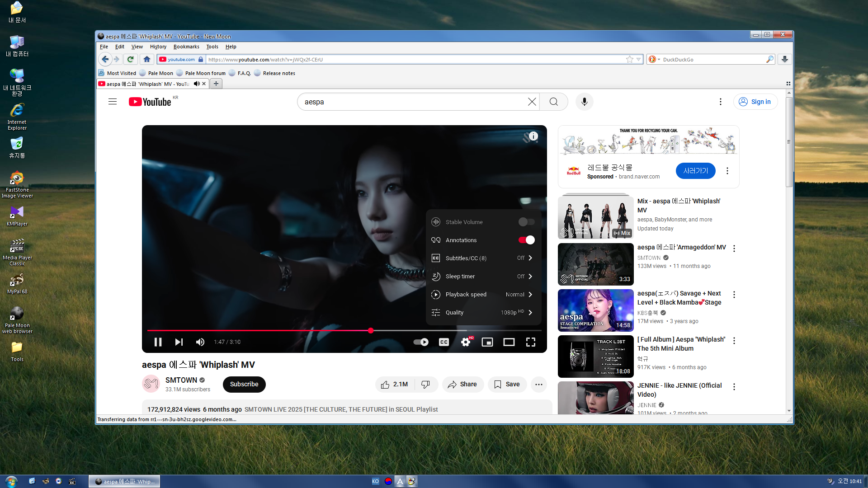Open the player settings gear
The height and width of the screenshot is (488, 868).
pyautogui.click(x=466, y=342)
